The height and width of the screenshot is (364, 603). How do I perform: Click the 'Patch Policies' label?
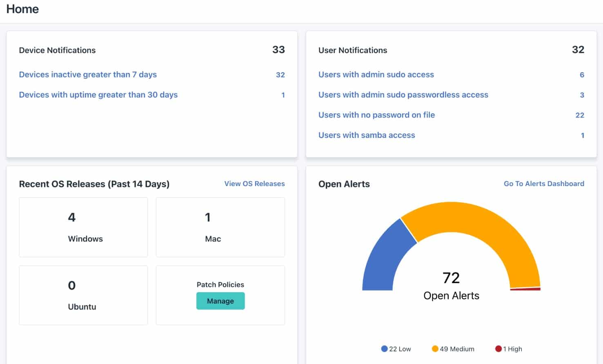(220, 284)
